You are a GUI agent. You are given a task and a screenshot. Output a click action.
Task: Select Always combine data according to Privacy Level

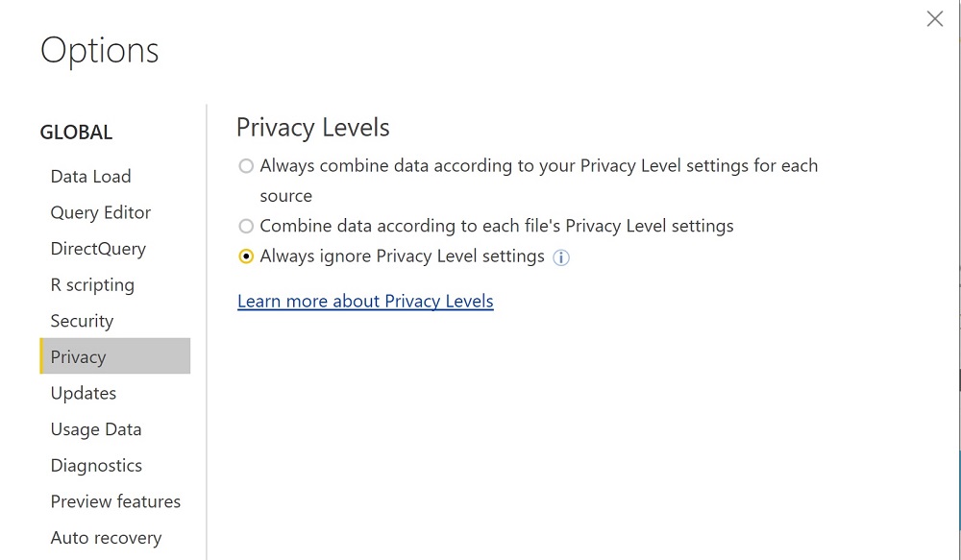[246, 166]
